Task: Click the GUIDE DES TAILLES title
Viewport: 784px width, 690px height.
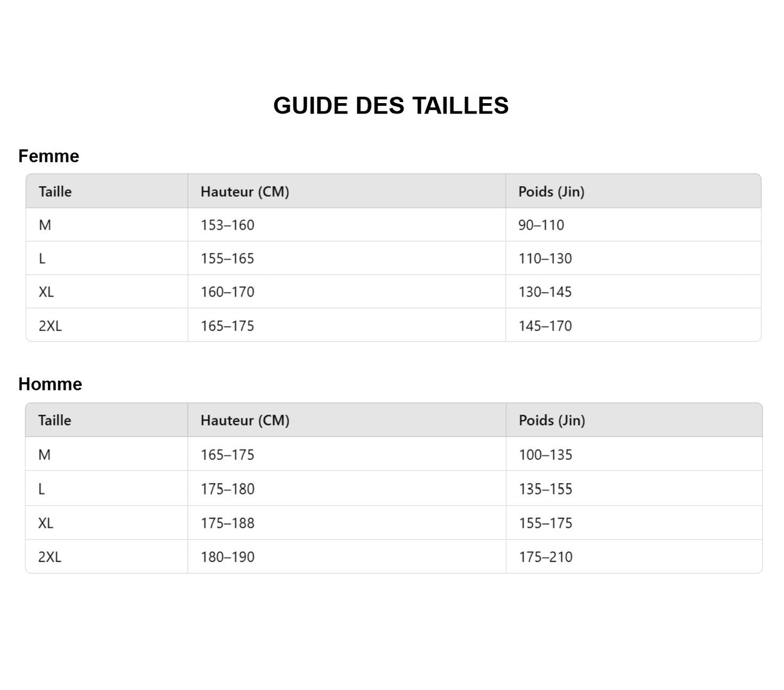Action: pos(391,106)
